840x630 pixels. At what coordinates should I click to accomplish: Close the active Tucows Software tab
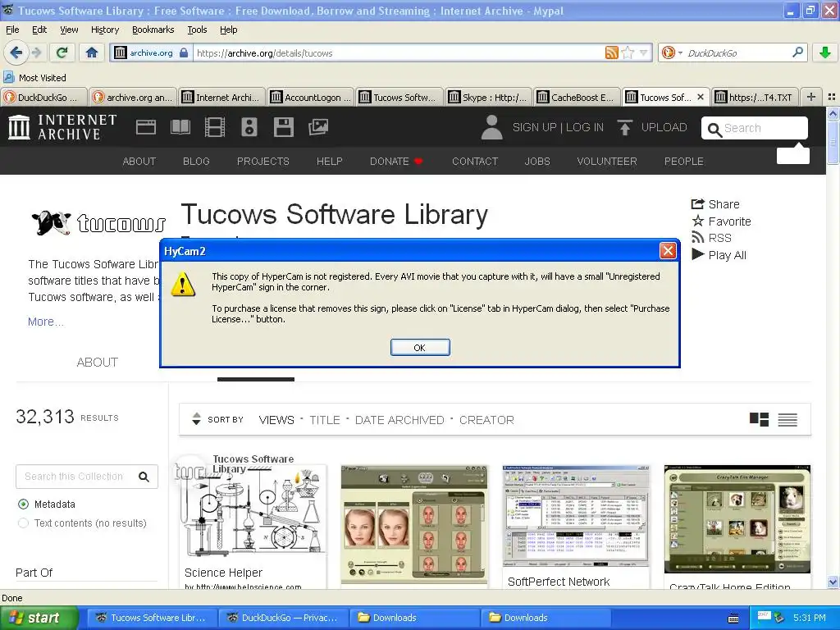coord(701,97)
